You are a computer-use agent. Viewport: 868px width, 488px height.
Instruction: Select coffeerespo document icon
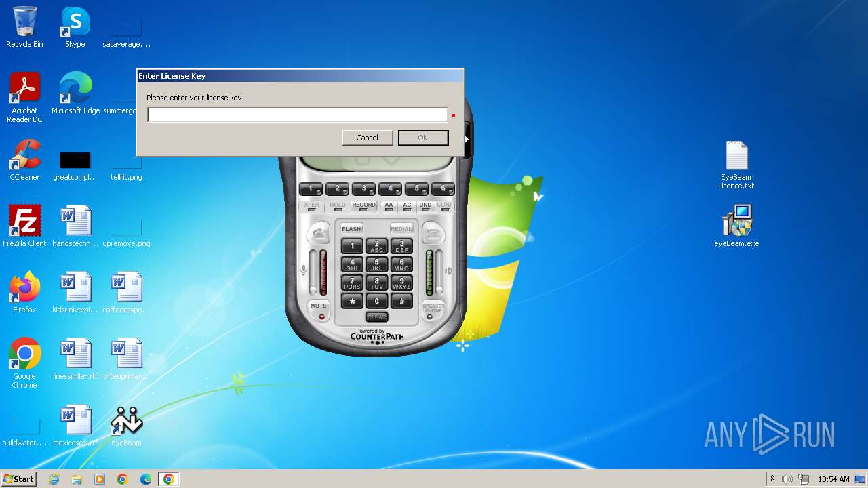[x=126, y=293]
